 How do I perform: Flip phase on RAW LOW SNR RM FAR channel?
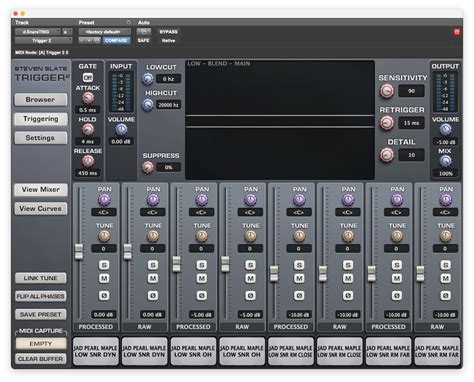(x=445, y=295)
